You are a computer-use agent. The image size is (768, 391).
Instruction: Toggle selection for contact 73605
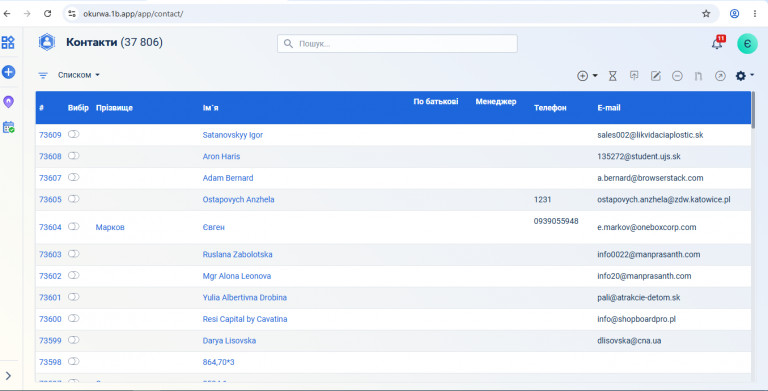[73, 199]
